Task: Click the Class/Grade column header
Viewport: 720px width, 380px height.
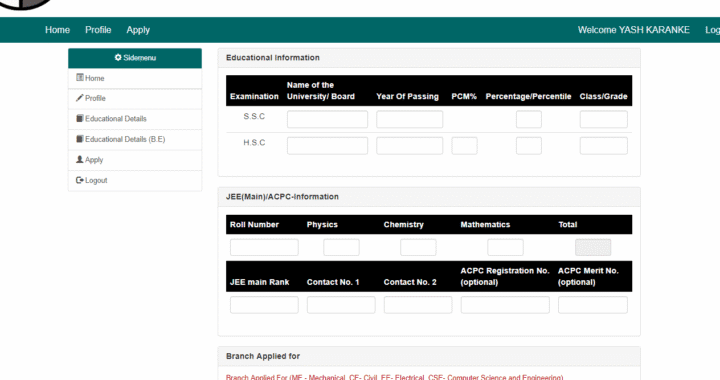Action: 603,96
